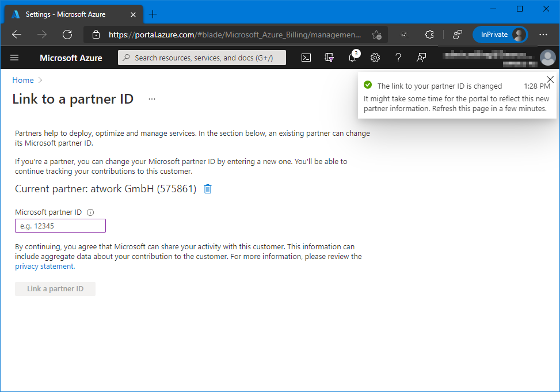
Task: Open the notifications bell
Action: [352, 57]
